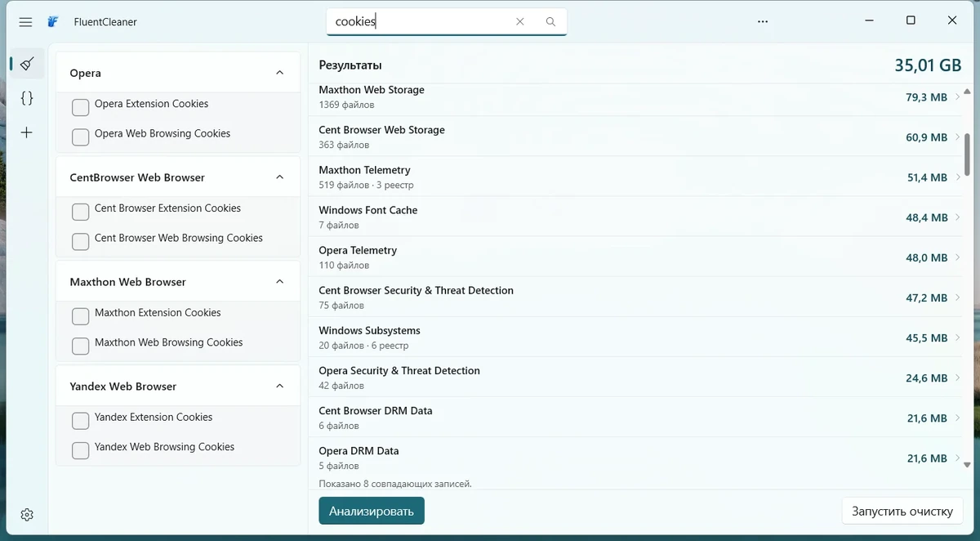Click the FluentCleaner app logo
This screenshot has height=541, width=980.
coord(53,22)
